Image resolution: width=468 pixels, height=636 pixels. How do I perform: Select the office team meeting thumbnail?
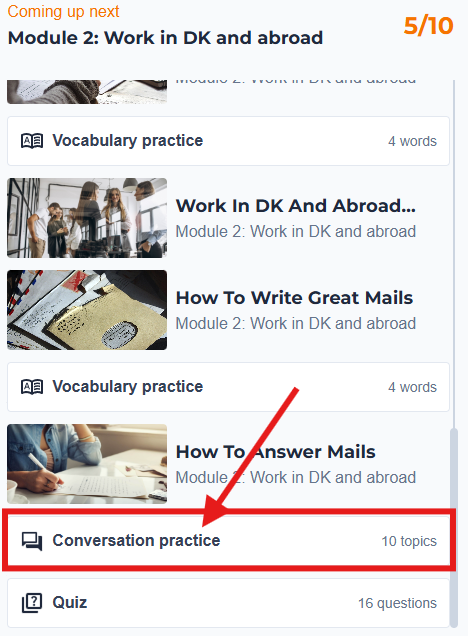coord(87,218)
